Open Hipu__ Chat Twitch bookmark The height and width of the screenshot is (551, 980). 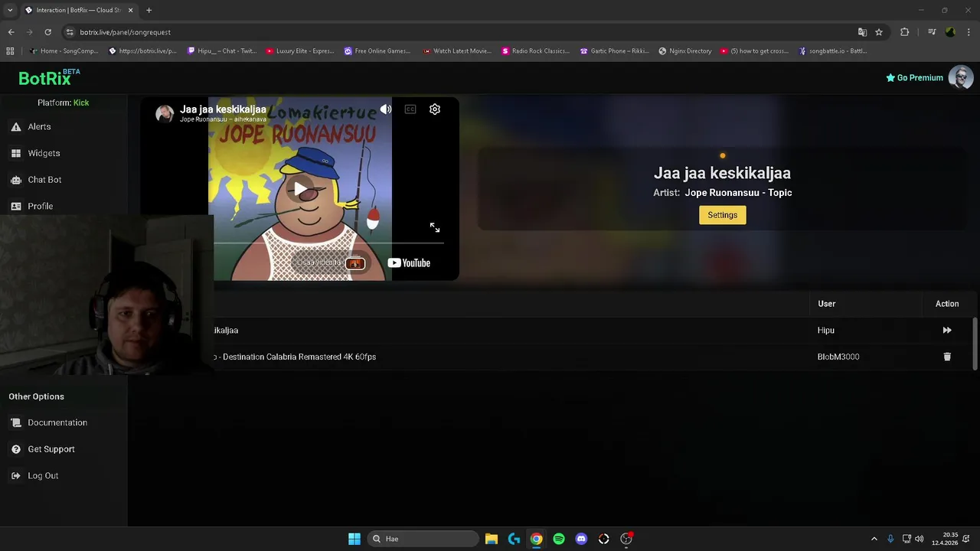pos(222,51)
